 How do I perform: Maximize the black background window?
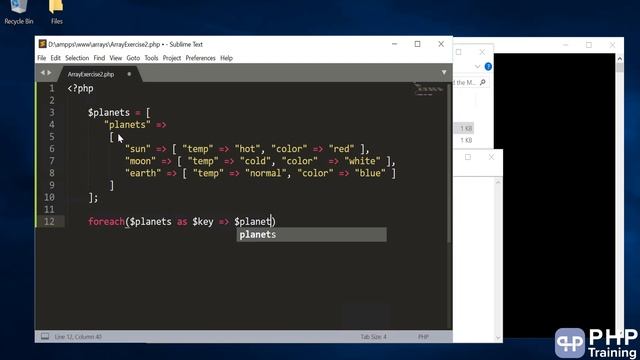coord(589,45)
